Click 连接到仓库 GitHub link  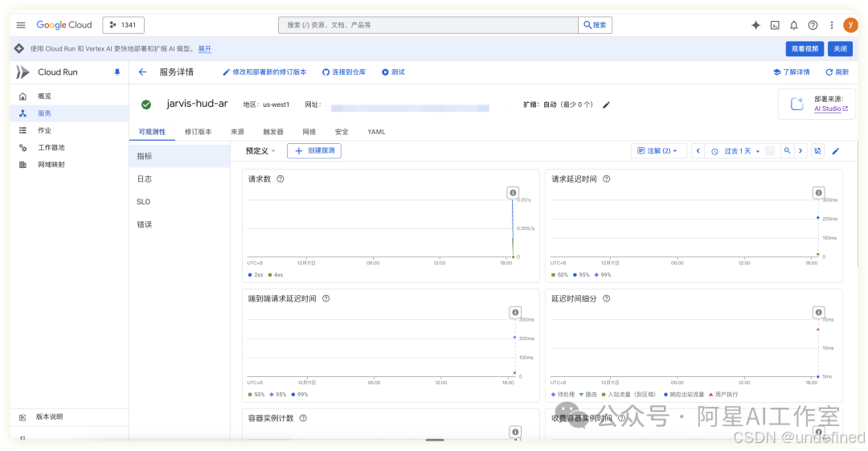click(344, 72)
